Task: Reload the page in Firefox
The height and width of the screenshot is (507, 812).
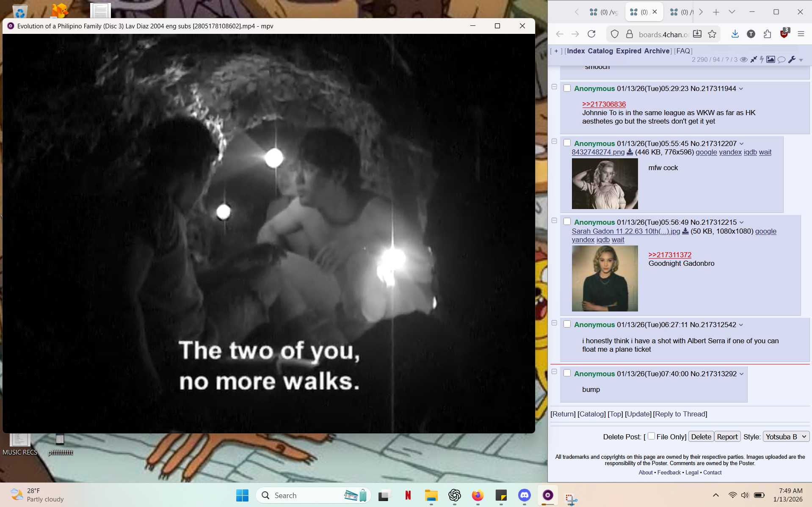Action: (591, 34)
